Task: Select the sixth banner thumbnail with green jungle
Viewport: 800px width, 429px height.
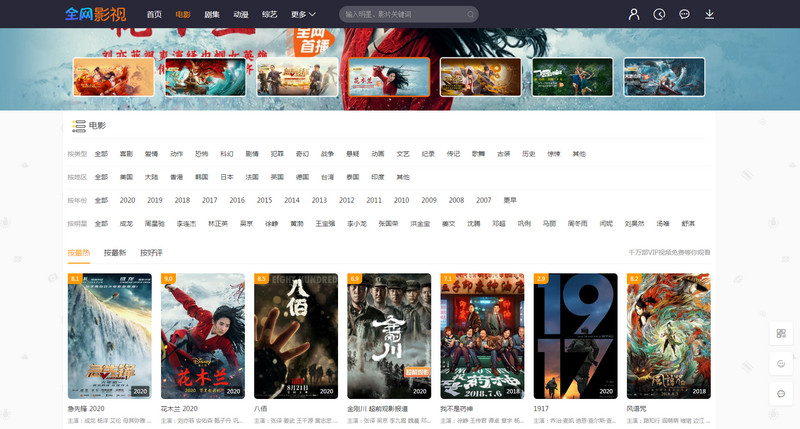Action: click(572, 77)
